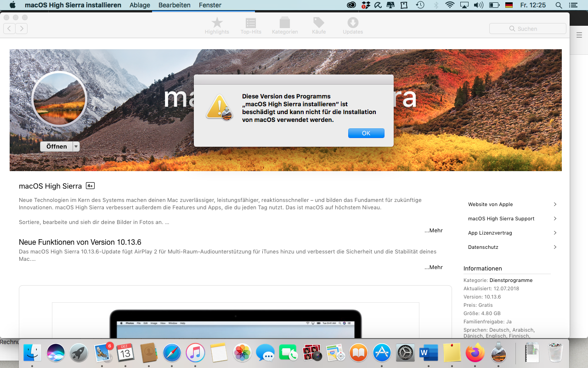
Task: Focus the Suchen search field
Action: [527, 29]
